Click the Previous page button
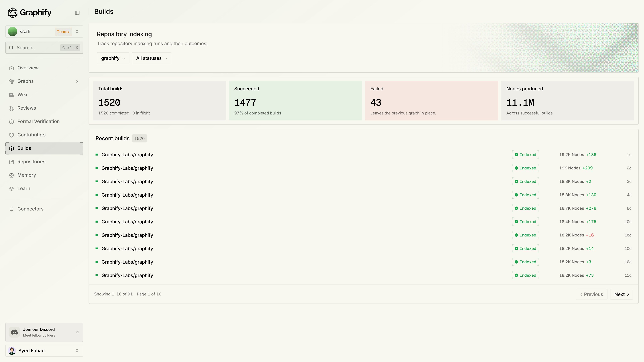644x362 pixels. 592,294
